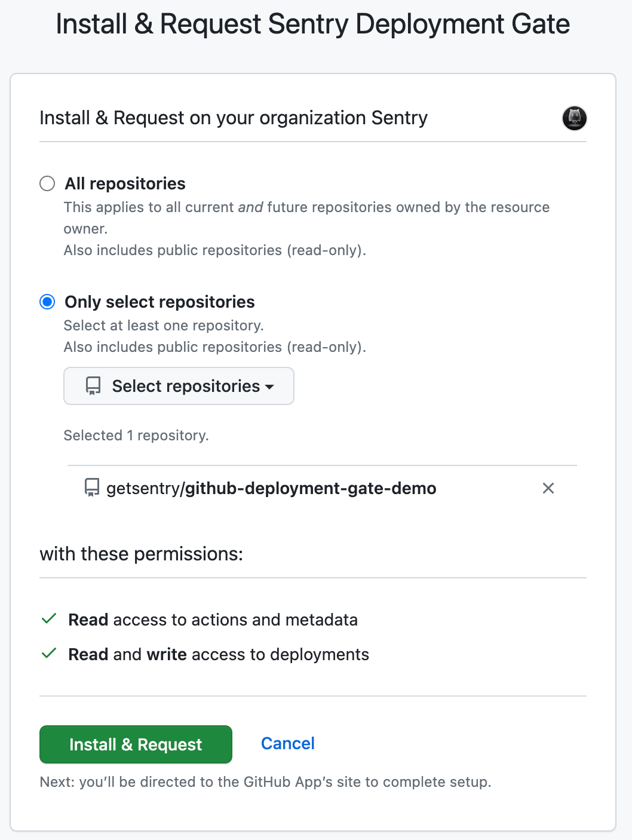The width and height of the screenshot is (632, 840).
Task: Click the getsentry/github-deployment-gate-demo repository entry
Action: [271, 488]
